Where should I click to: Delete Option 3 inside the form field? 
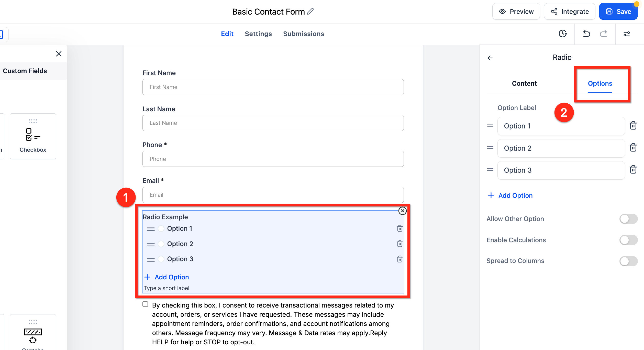[x=399, y=259]
